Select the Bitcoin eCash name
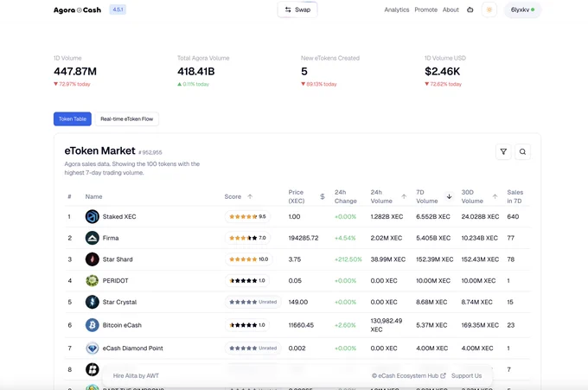Screen dimensions: 588x390 tap(122, 325)
